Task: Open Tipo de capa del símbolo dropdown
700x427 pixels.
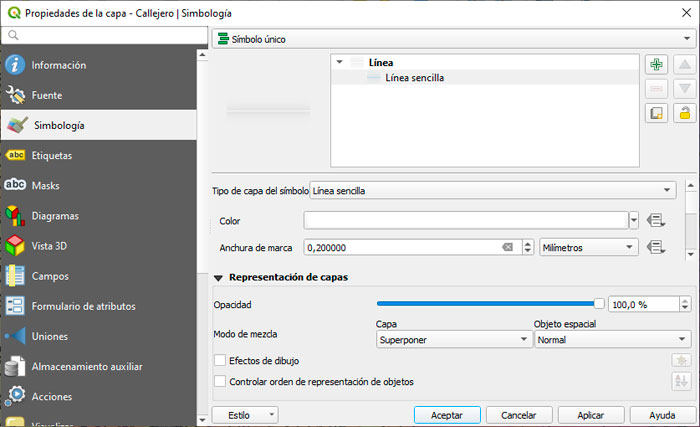Action: tap(493, 191)
